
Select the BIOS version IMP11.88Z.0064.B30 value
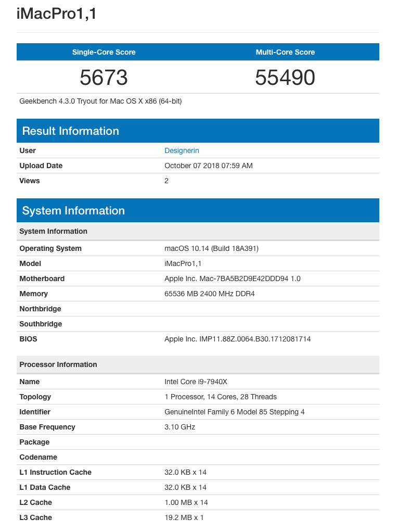(x=238, y=339)
